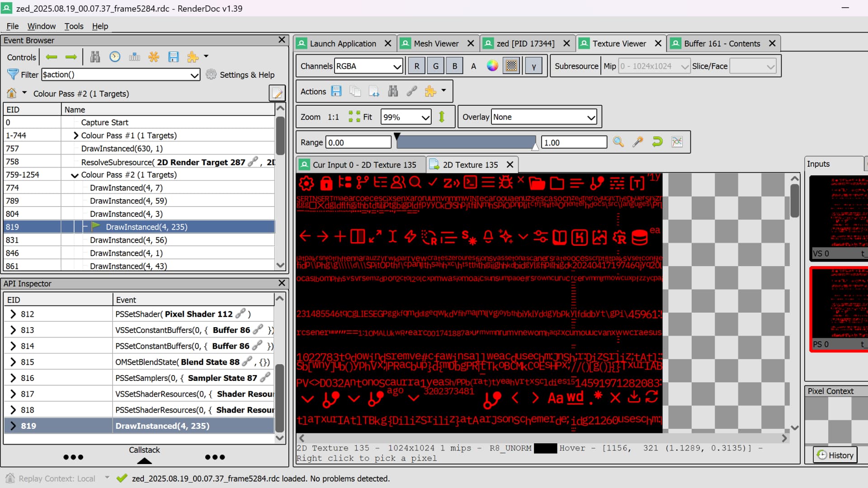Open pixel History in the Pixel Context panel
This screenshot has height=488, width=868.
pyautogui.click(x=835, y=455)
